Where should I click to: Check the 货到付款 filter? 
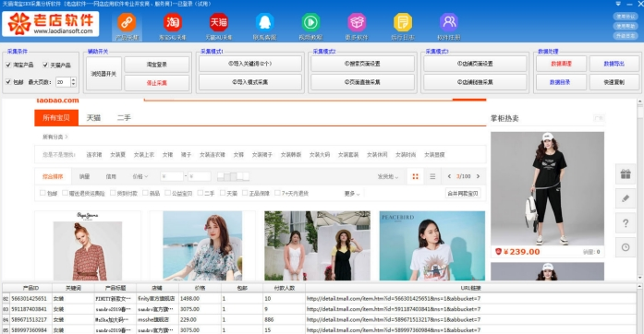point(113,193)
